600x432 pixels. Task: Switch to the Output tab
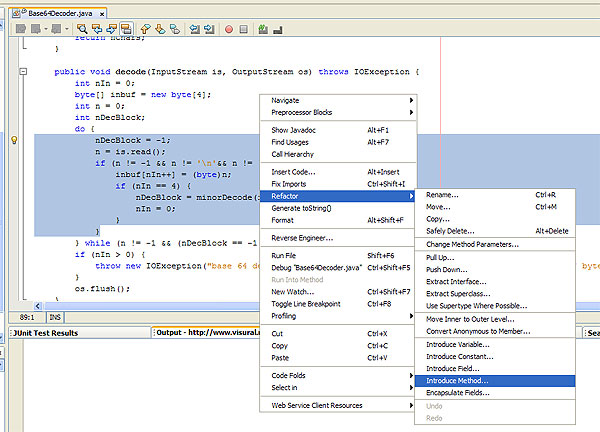[x=207, y=332]
